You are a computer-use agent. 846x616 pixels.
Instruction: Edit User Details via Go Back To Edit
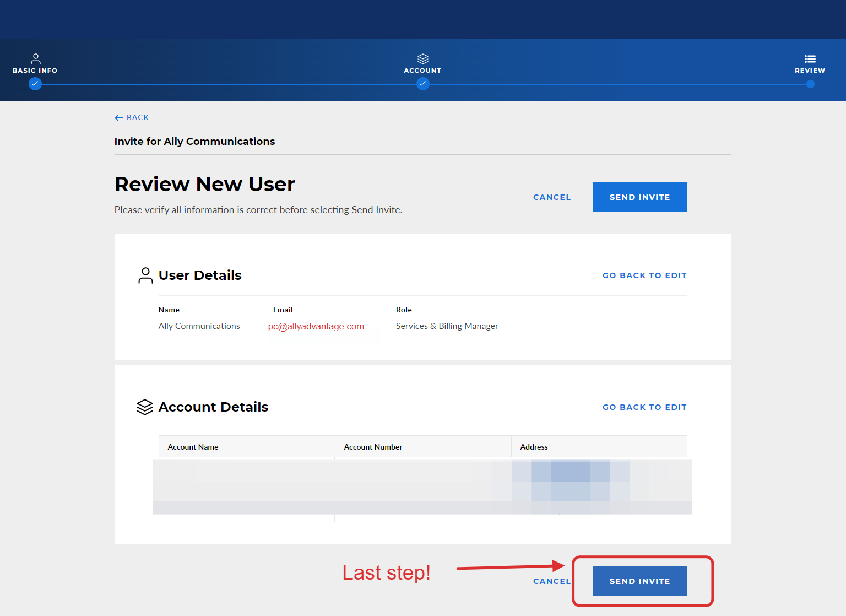coord(644,275)
